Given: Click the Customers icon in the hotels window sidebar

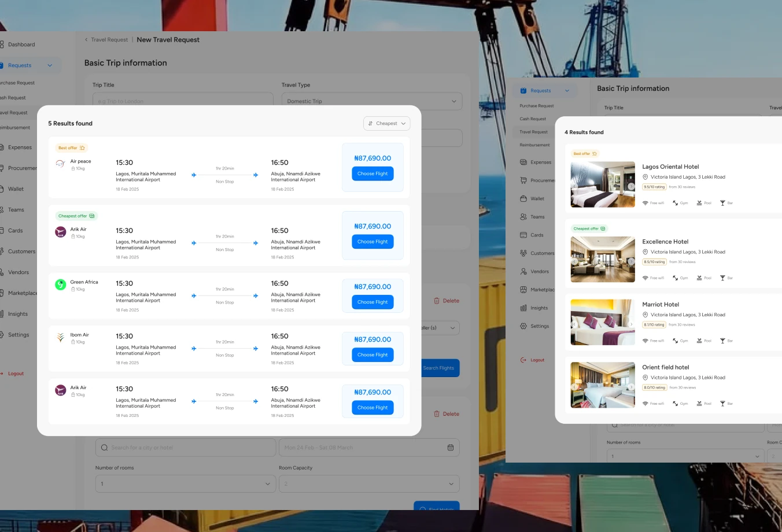Looking at the screenshot, I should click(523, 253).
